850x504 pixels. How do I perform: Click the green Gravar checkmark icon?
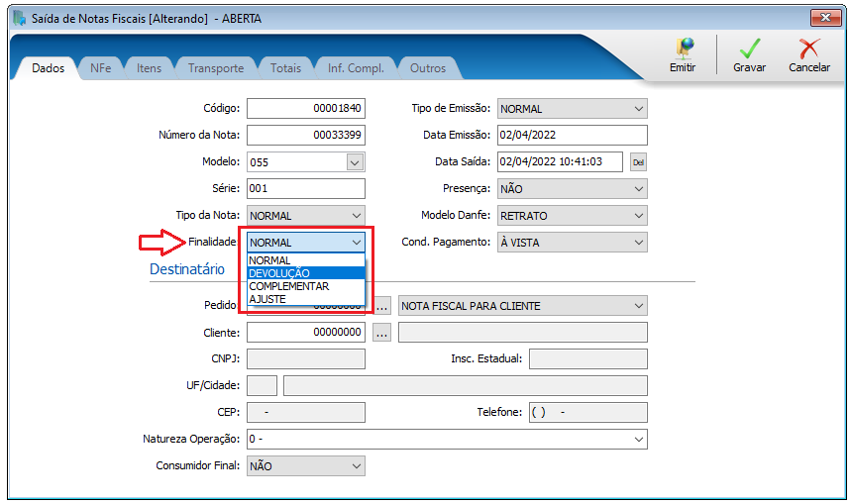coord(749,50)
